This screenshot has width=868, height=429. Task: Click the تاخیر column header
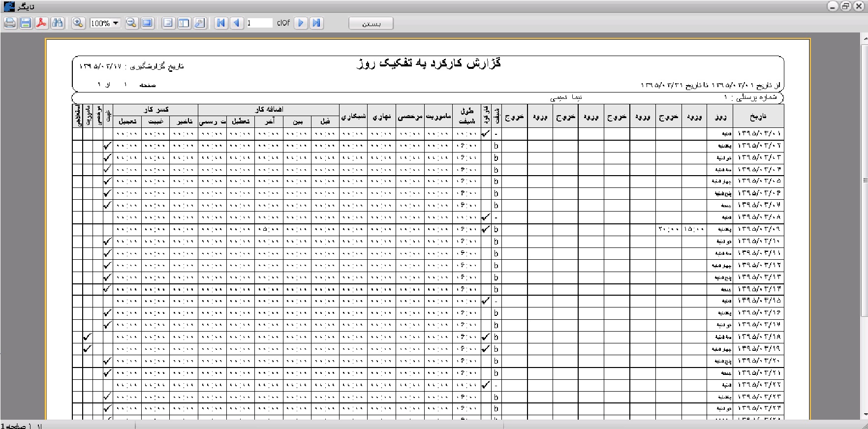tap(184, 122)
